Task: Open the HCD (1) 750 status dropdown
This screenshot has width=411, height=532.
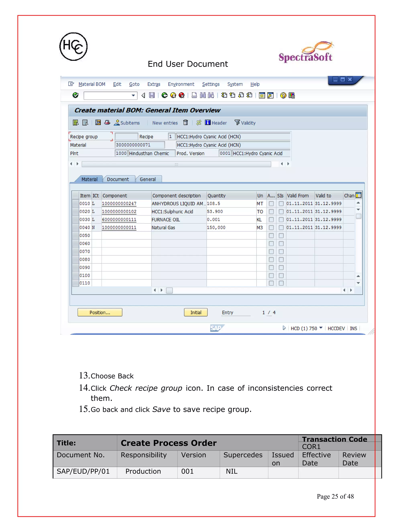Action: click(x=321, y=328)
